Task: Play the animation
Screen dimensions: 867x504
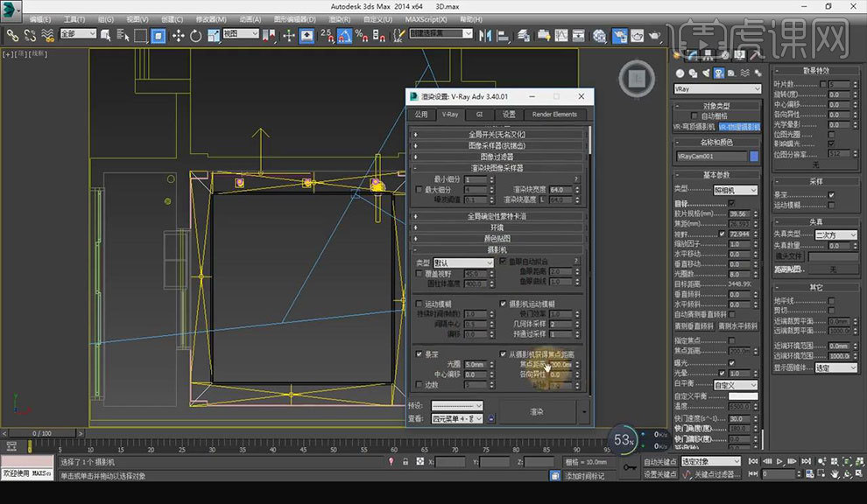Action: [779, 461]
